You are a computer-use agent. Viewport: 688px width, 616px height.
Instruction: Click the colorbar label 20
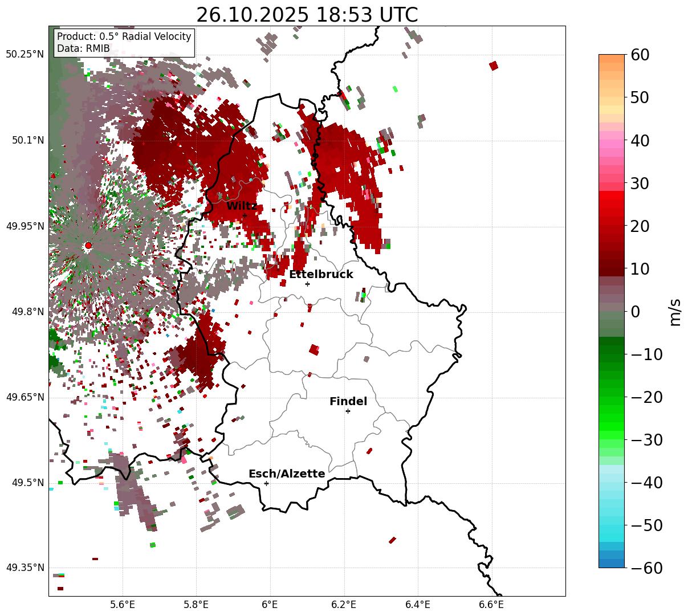[x=639, y=226]
